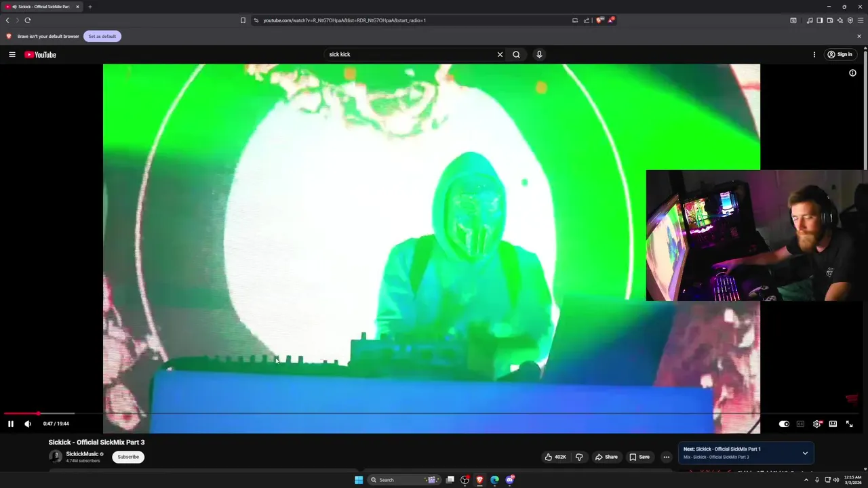Screen dimensions: 868x488
Task: Start voice search with the microphone
Action: 539,54
